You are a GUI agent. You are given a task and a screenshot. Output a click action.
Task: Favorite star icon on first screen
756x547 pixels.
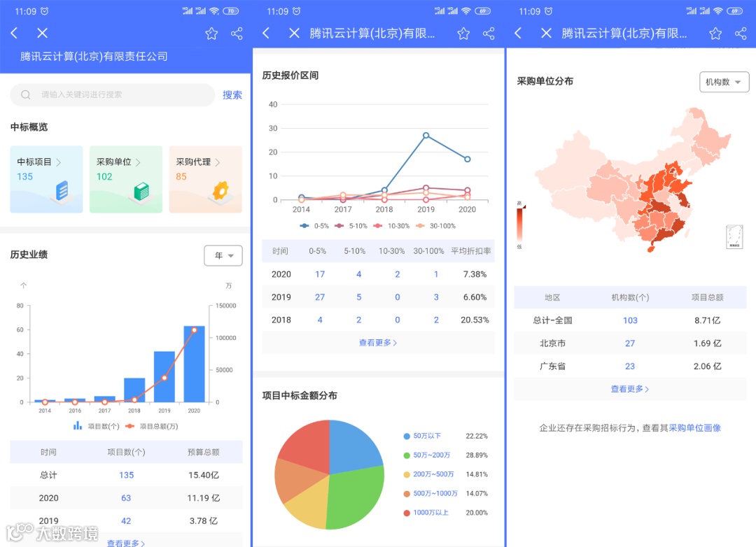211,34
